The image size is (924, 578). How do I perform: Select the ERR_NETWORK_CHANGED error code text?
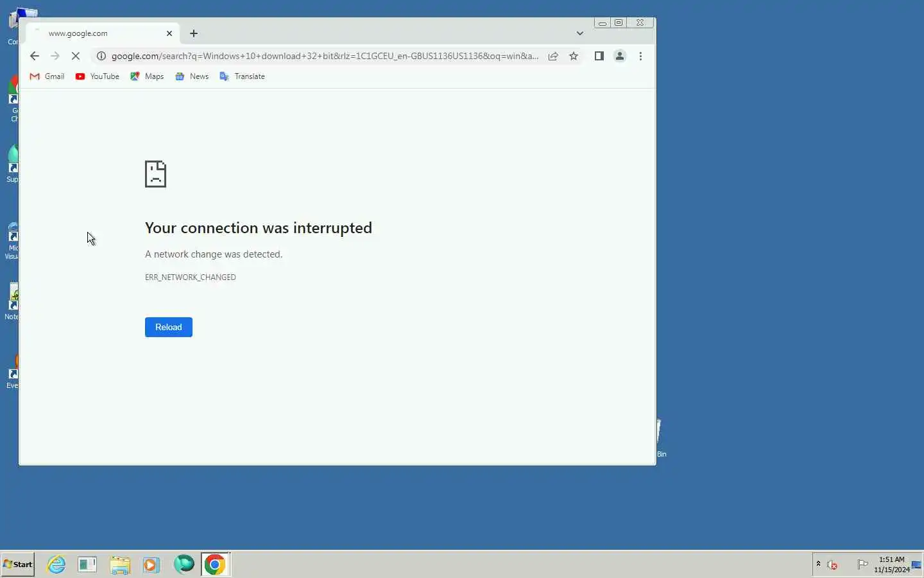(x=191, y=277)
